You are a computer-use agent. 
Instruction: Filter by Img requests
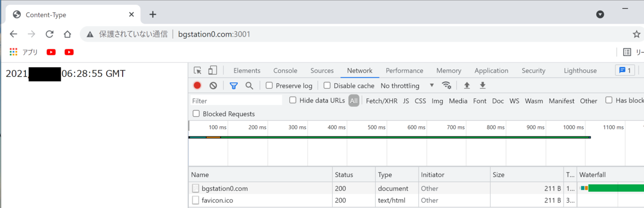click(x=437, y=101)
